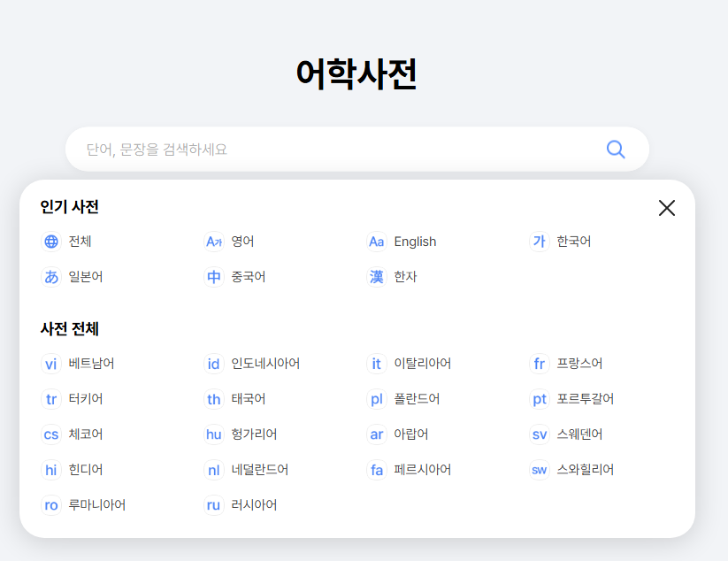This screenshot has width=728, height=561.
Task: Click the fr language icon
Action: click(540, 364)
